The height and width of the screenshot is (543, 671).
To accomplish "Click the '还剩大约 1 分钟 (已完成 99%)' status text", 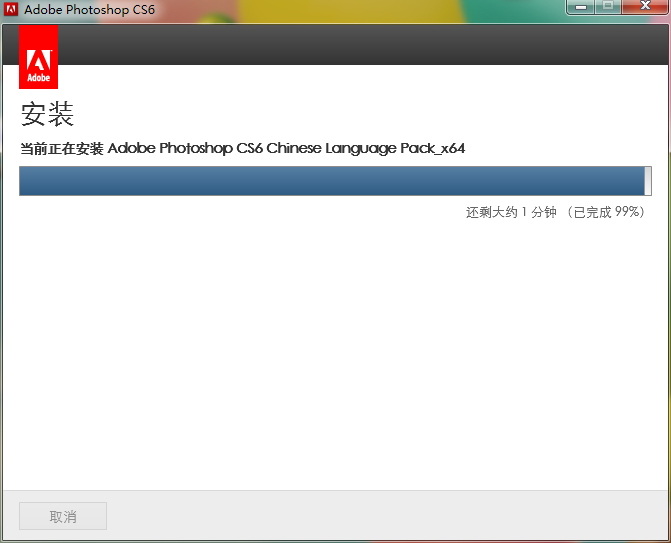I will pyautogui.click(x=555, y=212).
